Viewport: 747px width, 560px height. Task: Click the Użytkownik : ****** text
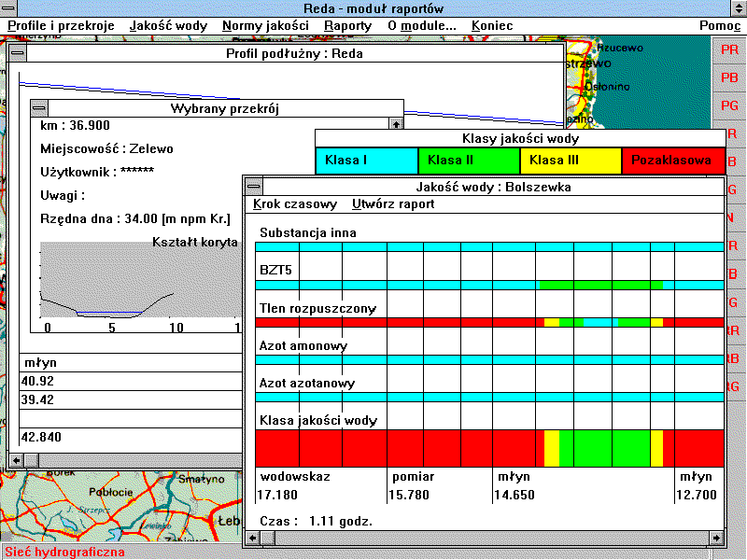pos(97,172)
